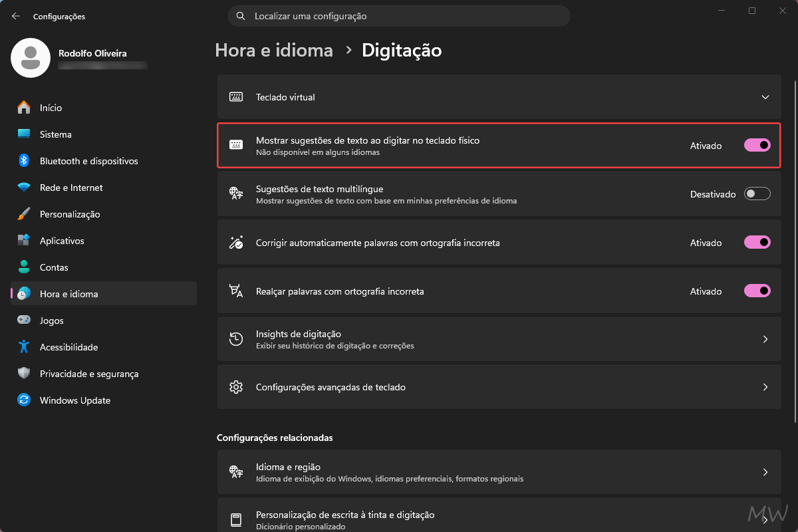Click 'Exibir seu histórico de digitação e correções'
This screenshot has width=798, height=532.
click(335, 346)
